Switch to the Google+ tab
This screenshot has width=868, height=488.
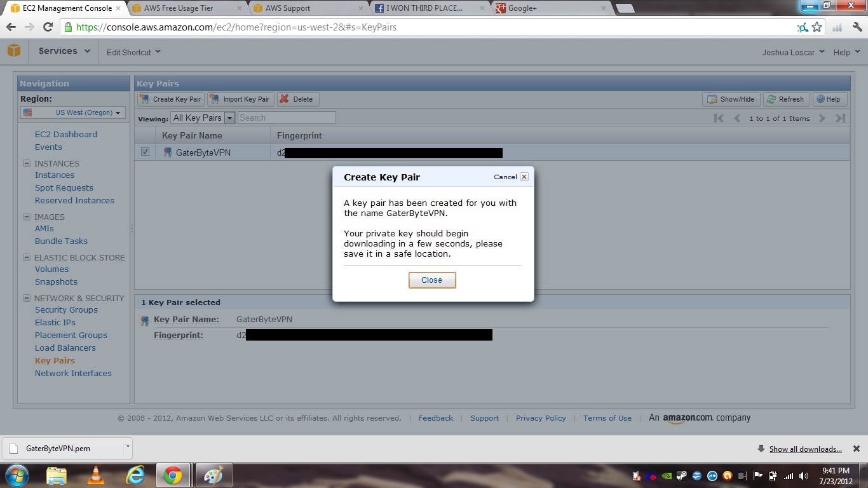click(x=550, y=8)
